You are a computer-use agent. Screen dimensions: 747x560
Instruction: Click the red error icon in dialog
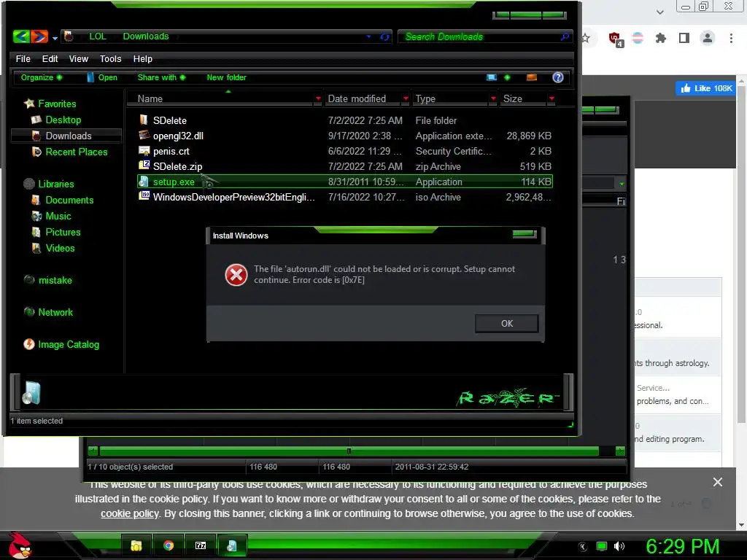coord(236,275)
